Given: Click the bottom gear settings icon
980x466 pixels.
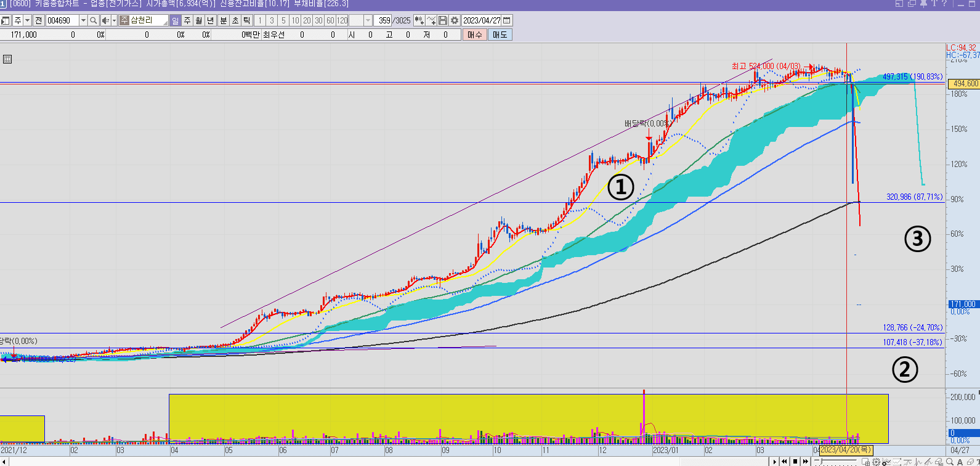Looking at the screenshot, I should pos(876,461).
